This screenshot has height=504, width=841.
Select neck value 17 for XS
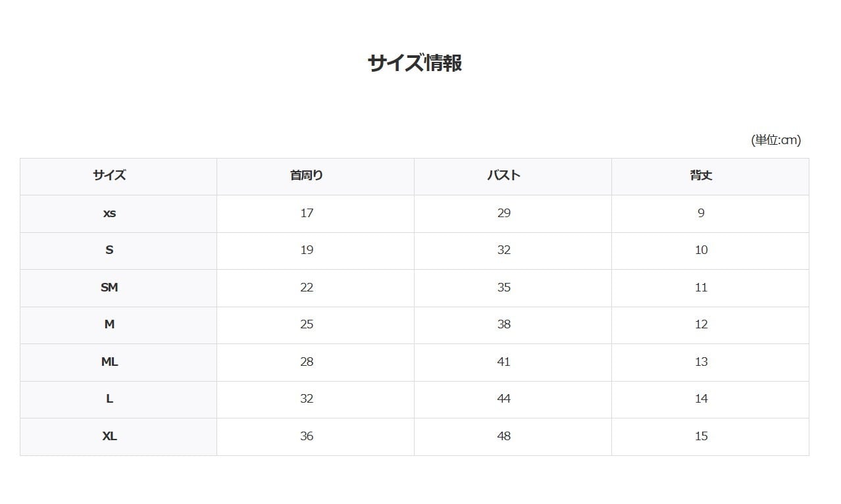pyautogui.click(x=307, y=213)
